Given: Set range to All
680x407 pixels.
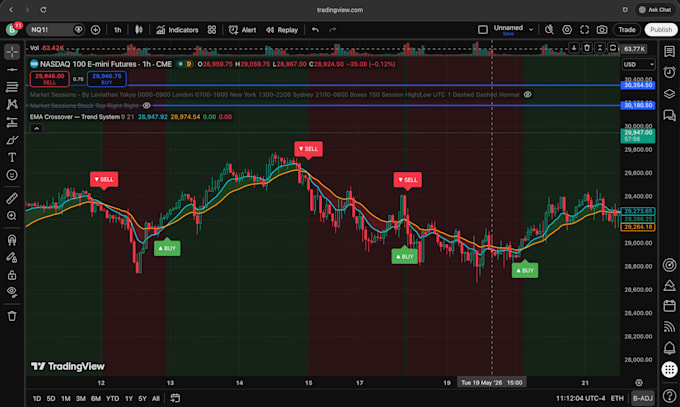Looking at the screenshot, I should pyautogui.click(x=156, y=398).
